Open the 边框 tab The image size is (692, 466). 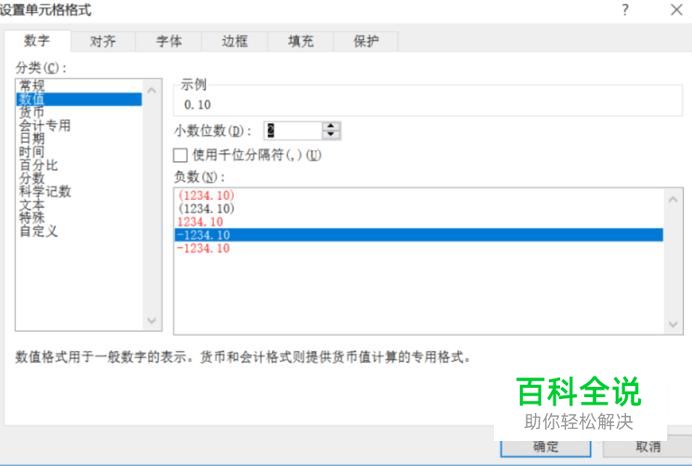point(234,41)
